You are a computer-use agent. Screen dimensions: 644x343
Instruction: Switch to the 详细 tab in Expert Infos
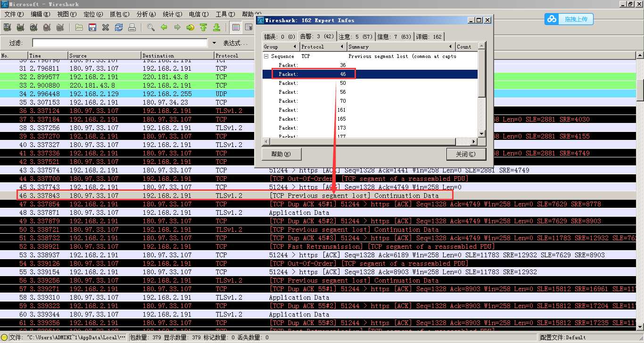tap(429, 36)
